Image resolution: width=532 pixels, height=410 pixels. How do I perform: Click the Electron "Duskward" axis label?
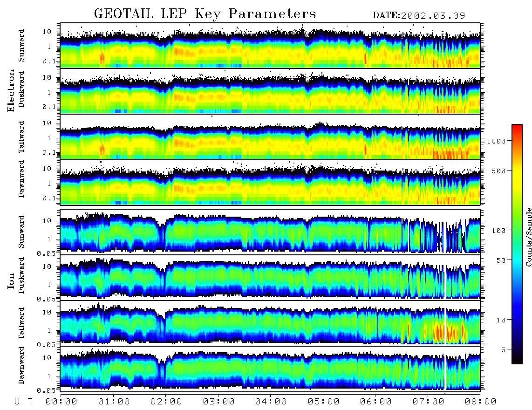21,89
